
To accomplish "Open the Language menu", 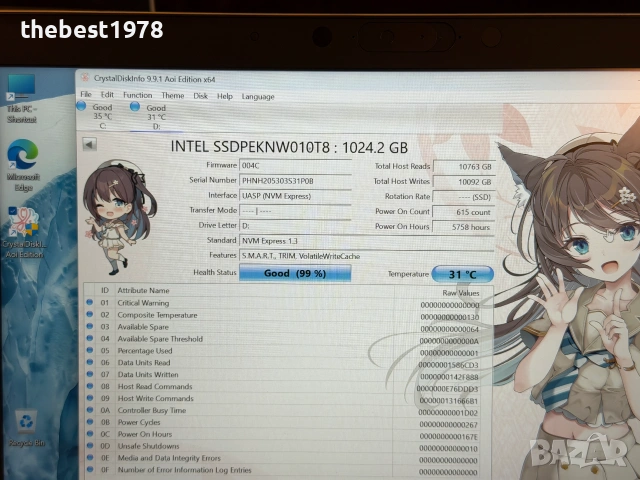I will point(258,97).
